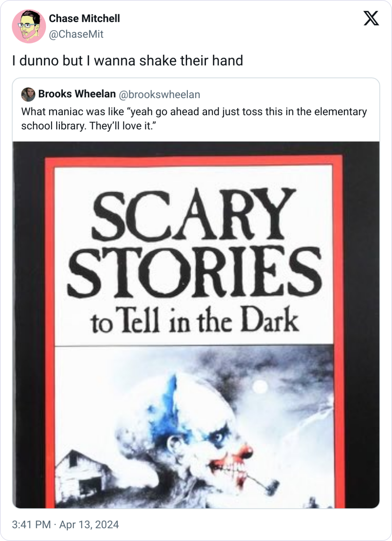Click the moon on the cover artwork
Viewport: 392px width, 541px height.
(260, 387)
